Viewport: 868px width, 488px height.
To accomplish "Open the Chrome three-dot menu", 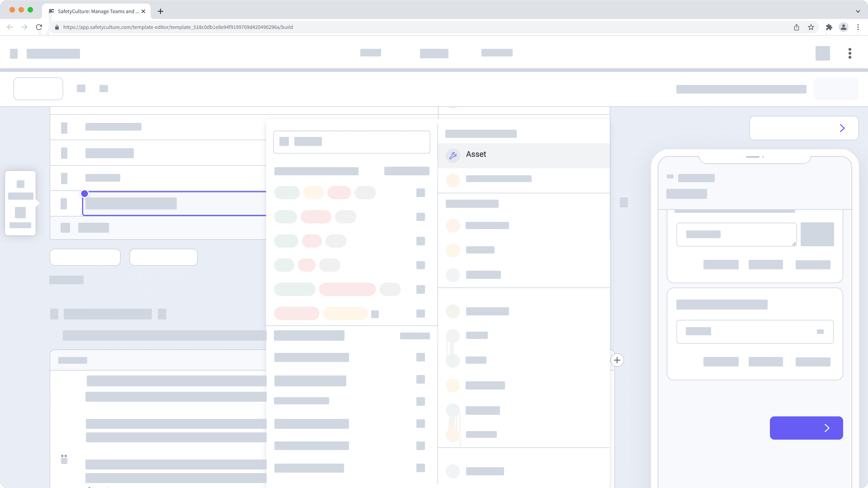I will point(858,27).
